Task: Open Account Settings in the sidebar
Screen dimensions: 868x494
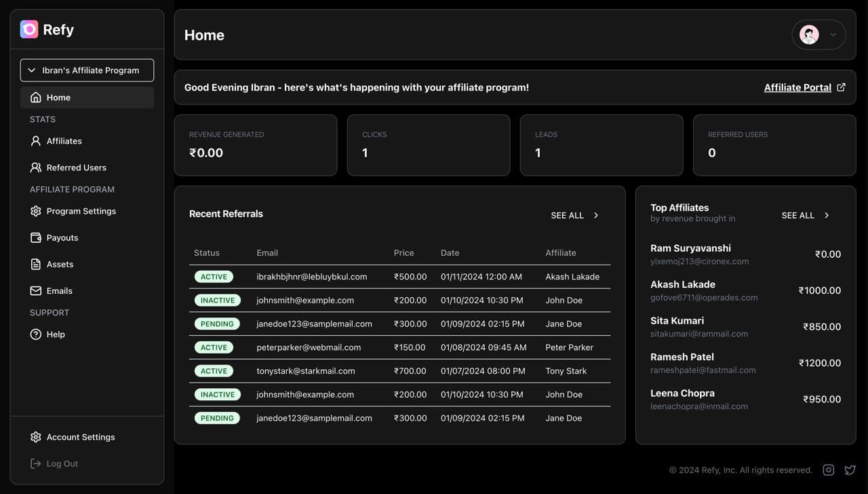Action: pyautogui.click(x=80, y=437)
